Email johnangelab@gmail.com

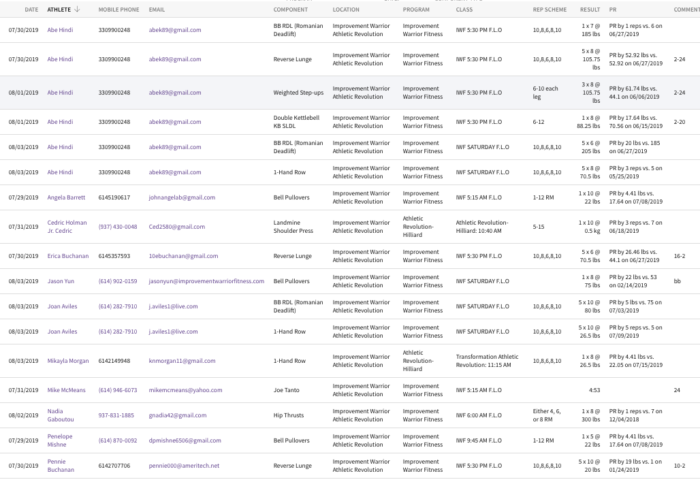(x=182, y=197)
